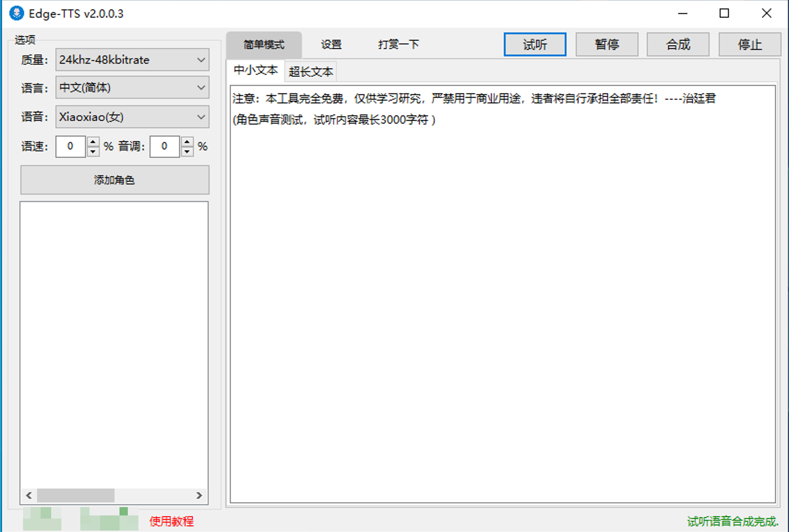Increase 音调 pitch with up arrow

click(x=187, y=142)
